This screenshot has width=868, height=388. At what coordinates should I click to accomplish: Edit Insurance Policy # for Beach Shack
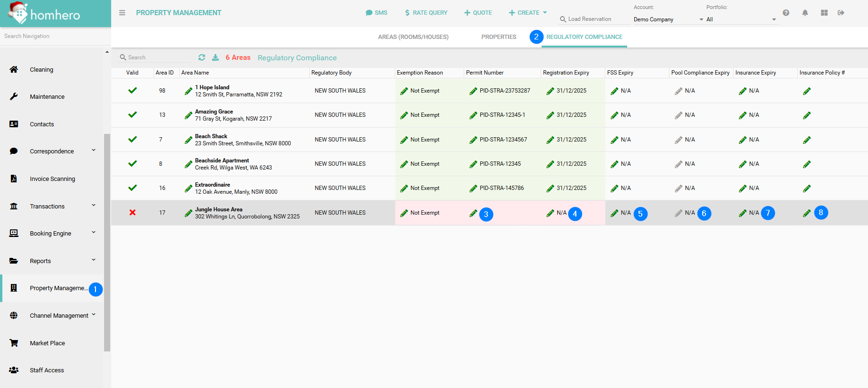coord(807,140)
